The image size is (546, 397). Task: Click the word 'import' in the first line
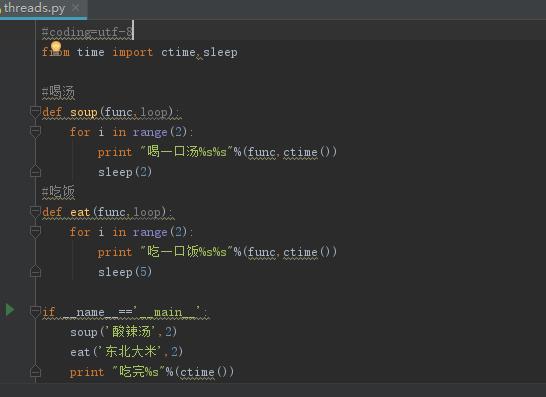[133, 52]
